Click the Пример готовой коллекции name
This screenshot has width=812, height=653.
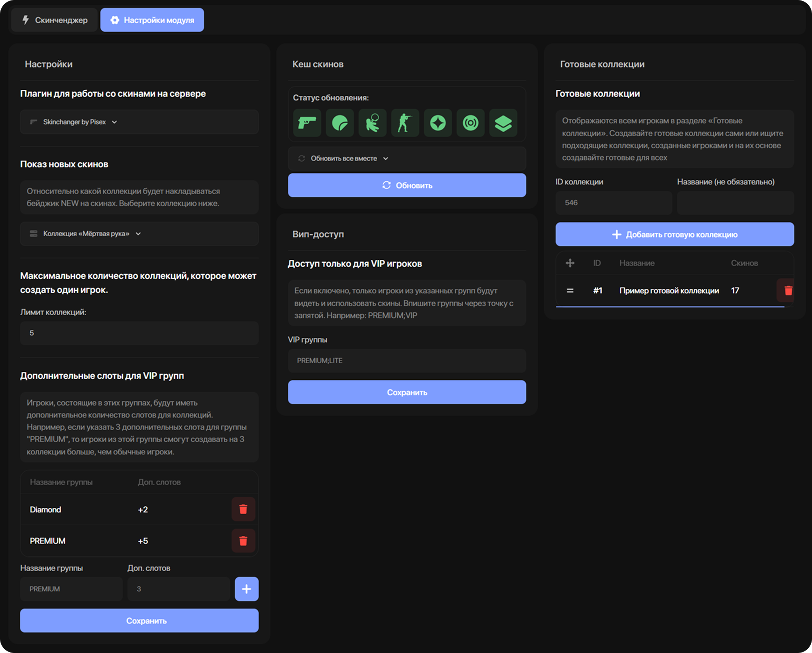(x=669, y=291)
